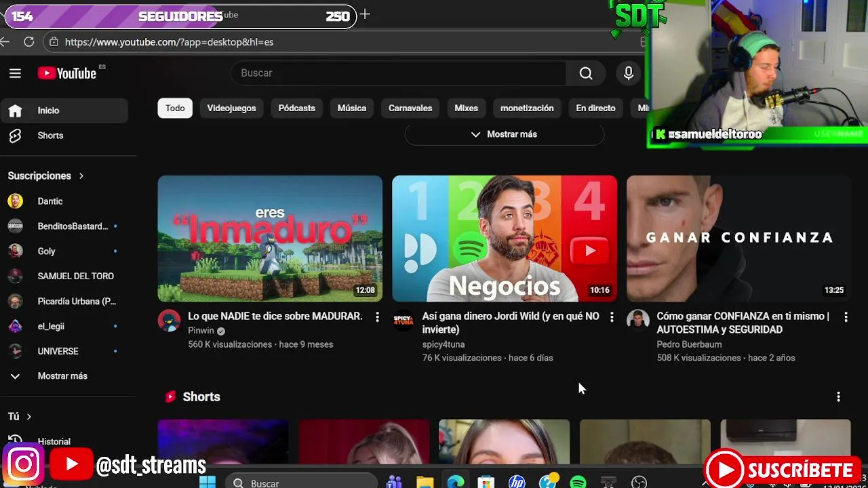Open Microsoft Edge from the taskbar

(x=456, y=482)
